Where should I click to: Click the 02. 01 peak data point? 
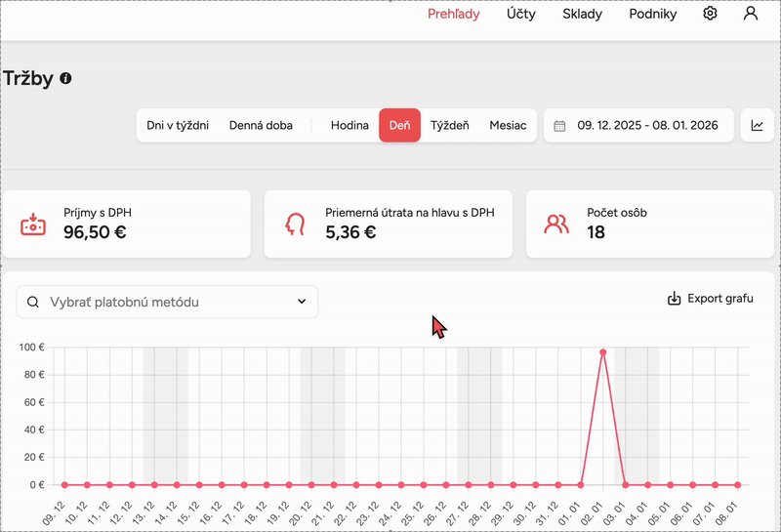603,352
